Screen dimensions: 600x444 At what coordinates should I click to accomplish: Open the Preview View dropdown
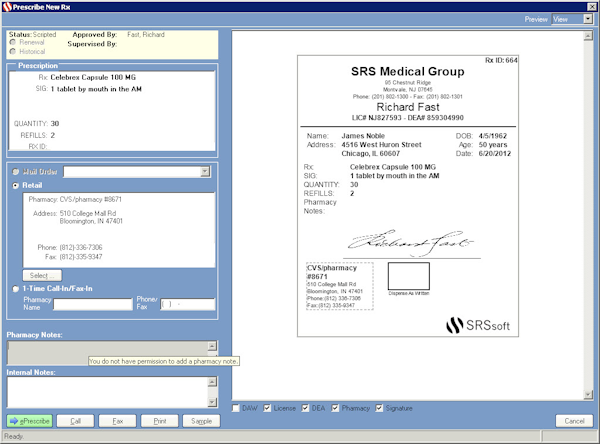[588, 19]
